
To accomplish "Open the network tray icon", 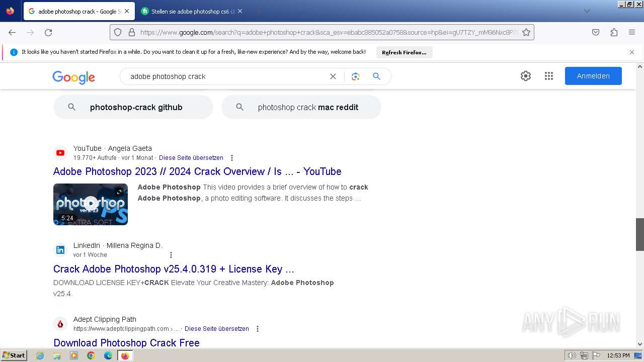I will coord(584,355).
